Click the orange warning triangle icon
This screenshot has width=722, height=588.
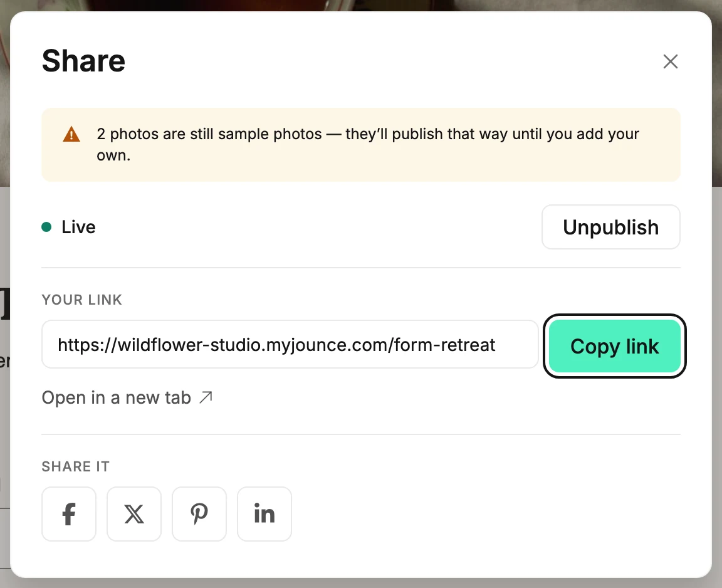(x=71, y=134)
